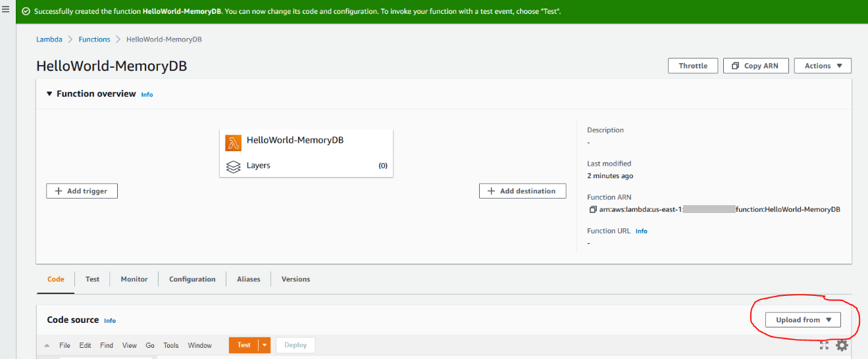Viewport: 868px width, 359px height.
Task: Click the '2 minutes ago' last modified value
Action: (610, 176)
